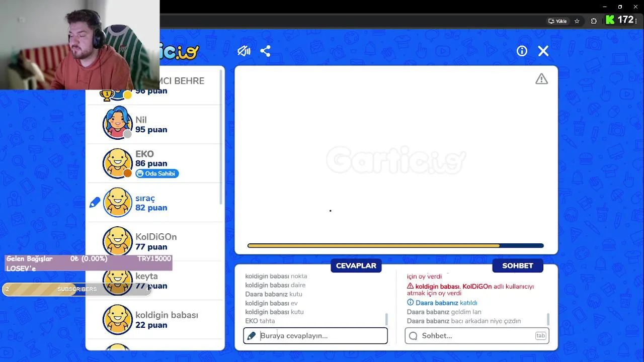Click 'KolDiGOn' player name in list

coord(156,237)
